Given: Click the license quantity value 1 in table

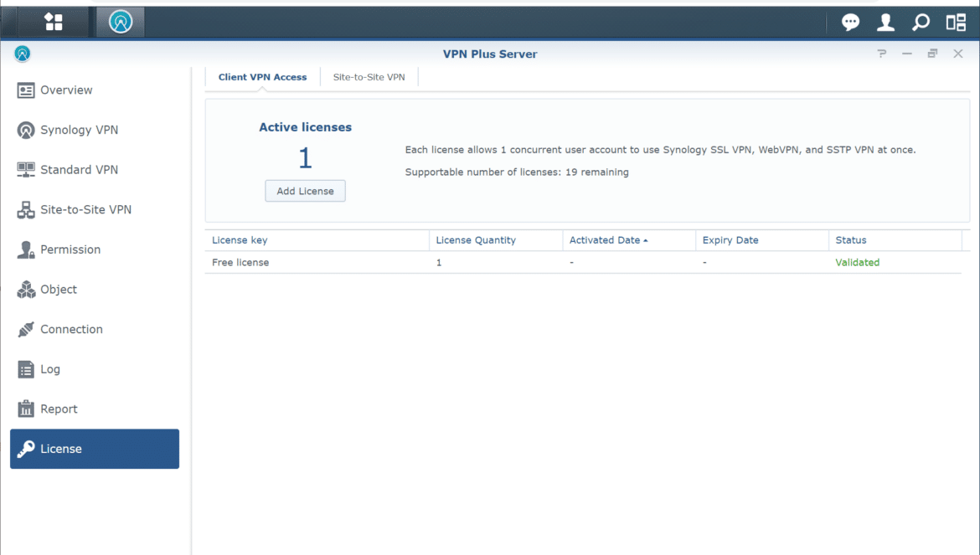Looking at the screenshot, I should pos(439,263).
